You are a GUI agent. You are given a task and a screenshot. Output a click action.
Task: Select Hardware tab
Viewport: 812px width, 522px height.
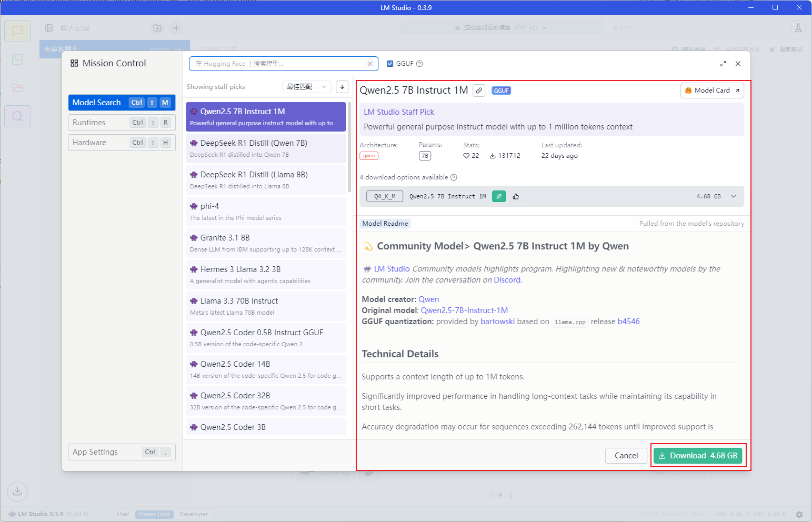(x=122, y=143)
